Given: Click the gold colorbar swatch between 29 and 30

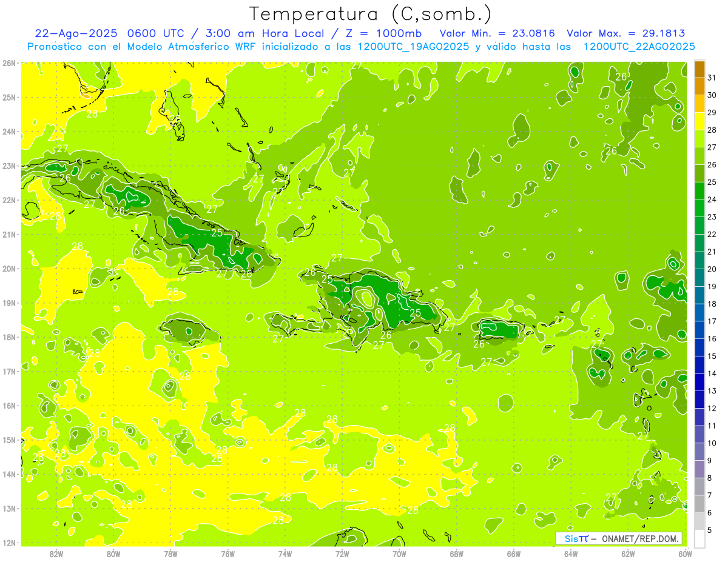Looking at the screenshot, I should [699, 104].
